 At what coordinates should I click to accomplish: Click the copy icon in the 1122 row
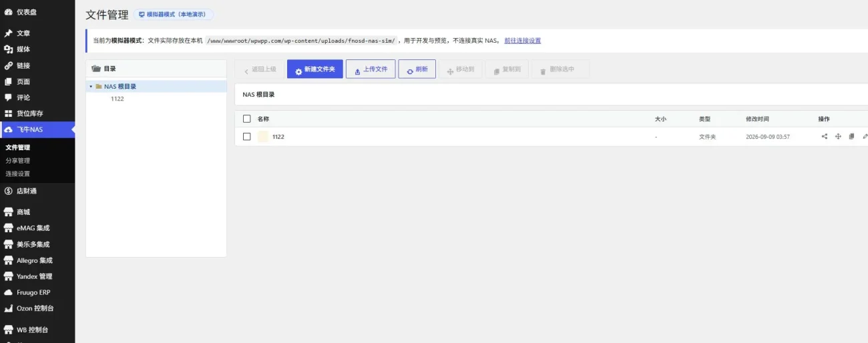point(851,136)
